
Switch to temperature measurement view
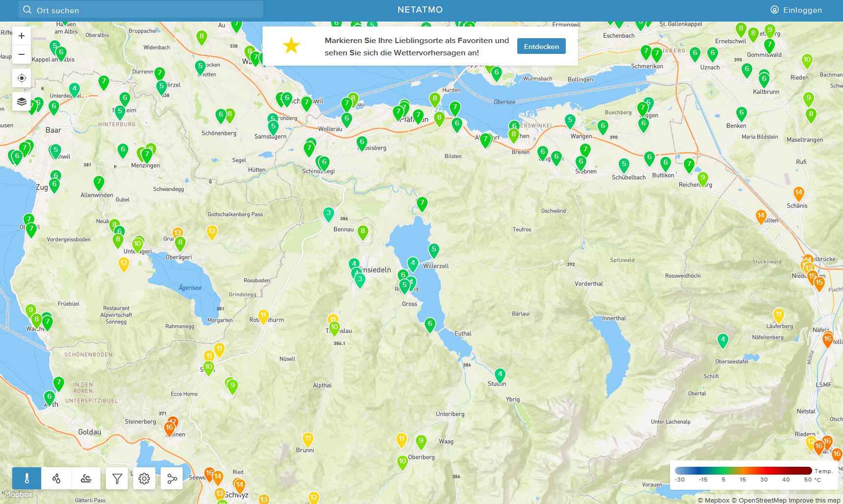click(x=27, y=479)
